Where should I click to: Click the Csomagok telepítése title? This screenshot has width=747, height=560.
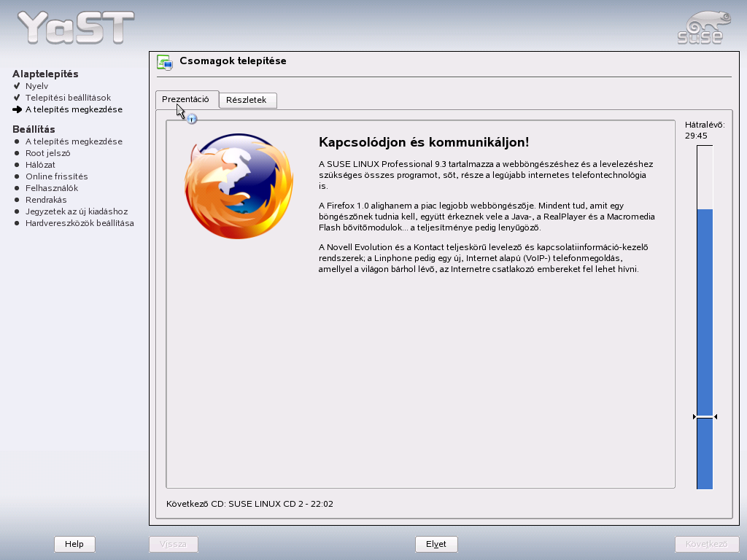233,61
